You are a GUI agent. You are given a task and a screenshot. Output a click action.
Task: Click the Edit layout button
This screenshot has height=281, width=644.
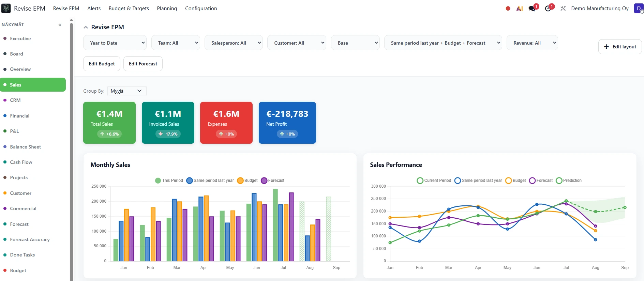point(620,47)
